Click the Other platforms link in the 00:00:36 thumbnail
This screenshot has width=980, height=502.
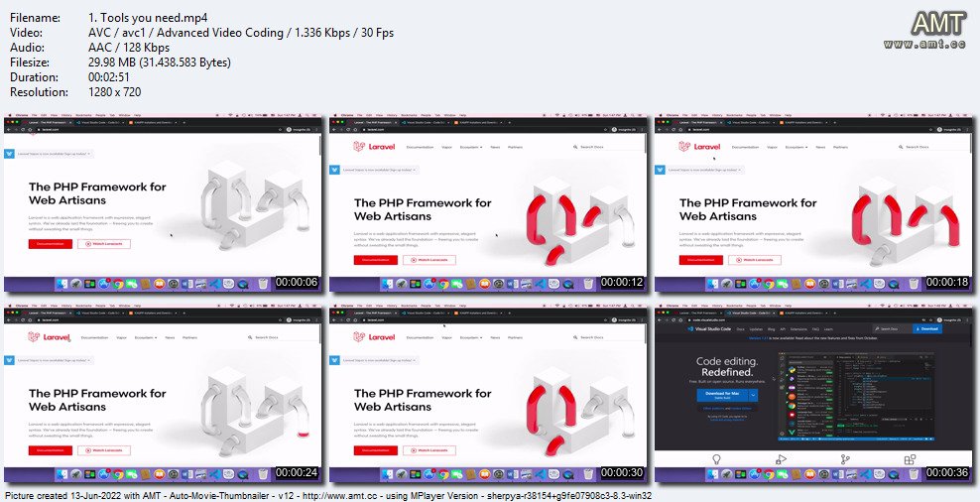(x=714, y=408)
